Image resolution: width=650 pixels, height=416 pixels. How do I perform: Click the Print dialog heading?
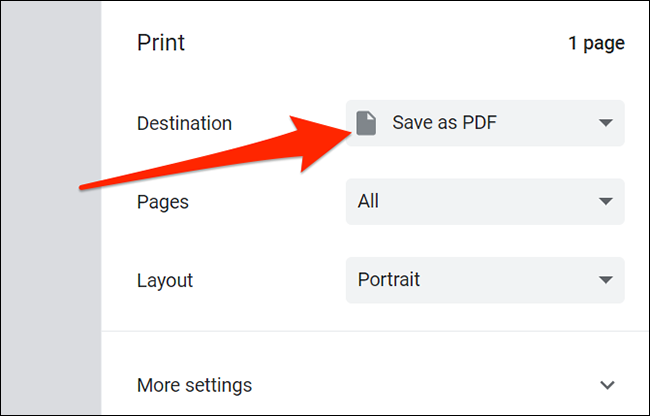161,43
